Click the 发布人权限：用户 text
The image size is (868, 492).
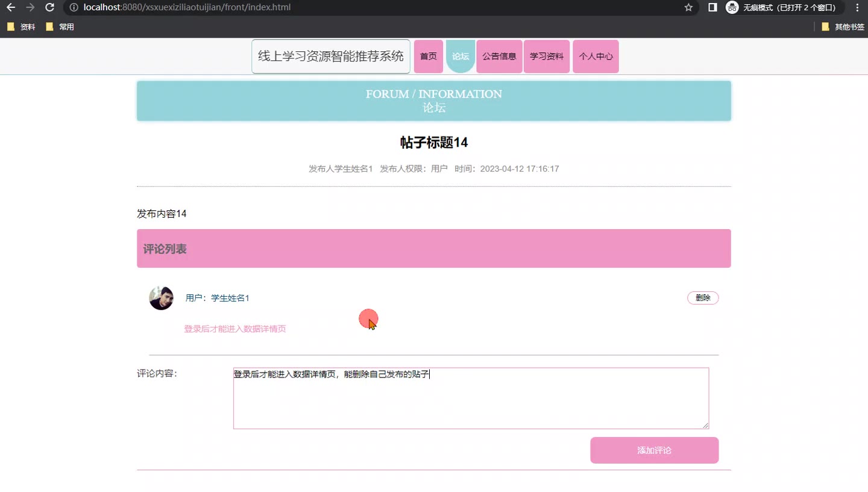[414, 169]
